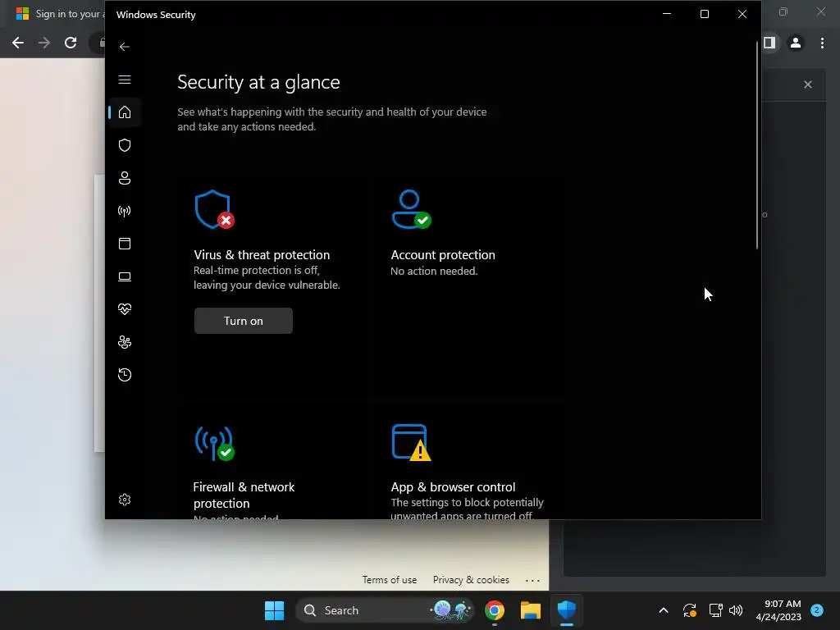Show hidden system tray icons
The image size is (840, 630).
coord(663,610)
